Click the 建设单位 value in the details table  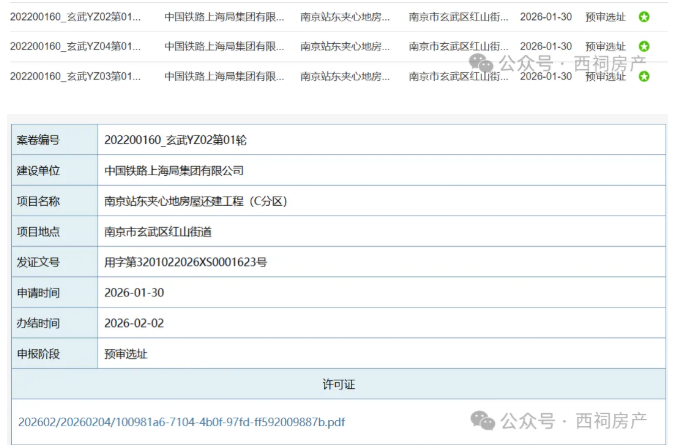coord(173,170)
